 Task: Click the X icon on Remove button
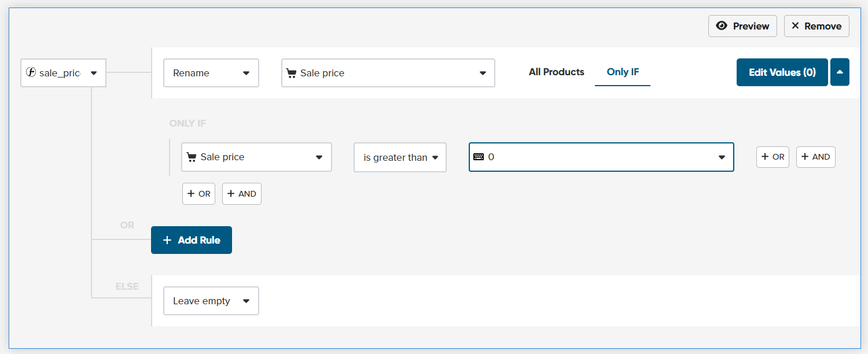795,26
